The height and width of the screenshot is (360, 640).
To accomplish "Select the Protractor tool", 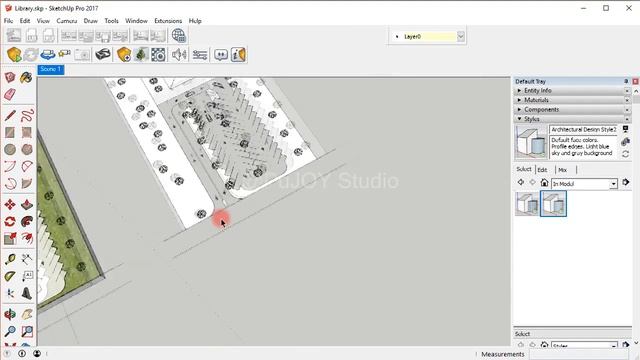I will pos(10,276).
